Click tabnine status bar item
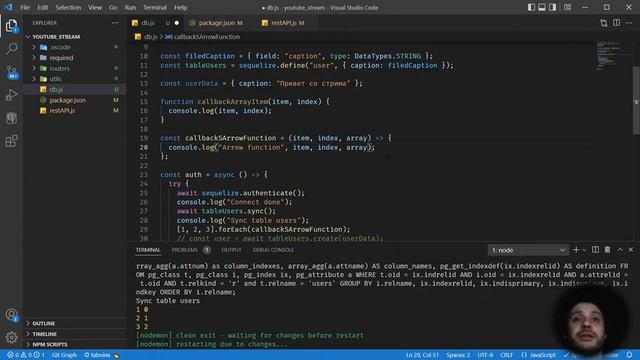 pyautogui.click(x=101, y=355)
